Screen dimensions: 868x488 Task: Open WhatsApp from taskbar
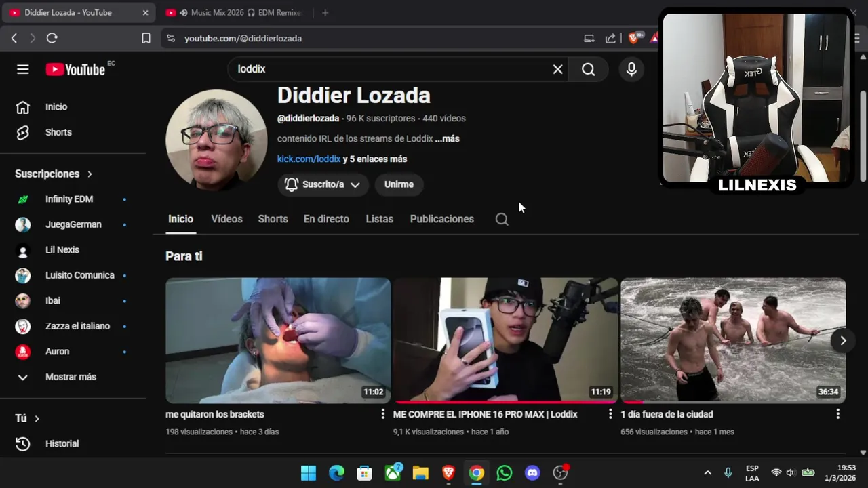pos(504,473)
